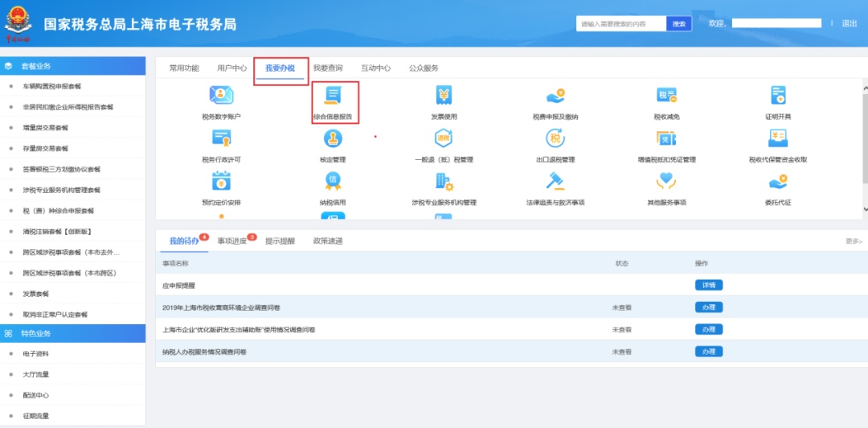868x428 pixels.
Task: Click the 退出 logout link
Action: coord(849,24)
